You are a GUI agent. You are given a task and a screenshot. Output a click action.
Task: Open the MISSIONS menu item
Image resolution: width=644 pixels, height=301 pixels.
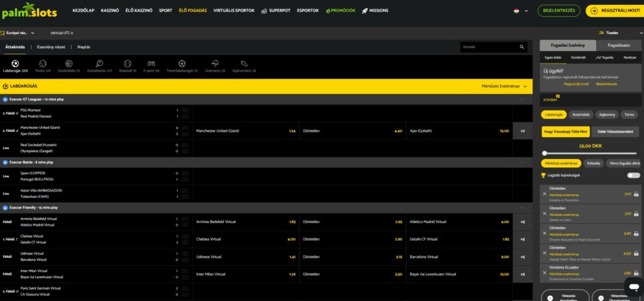point(375,11)
